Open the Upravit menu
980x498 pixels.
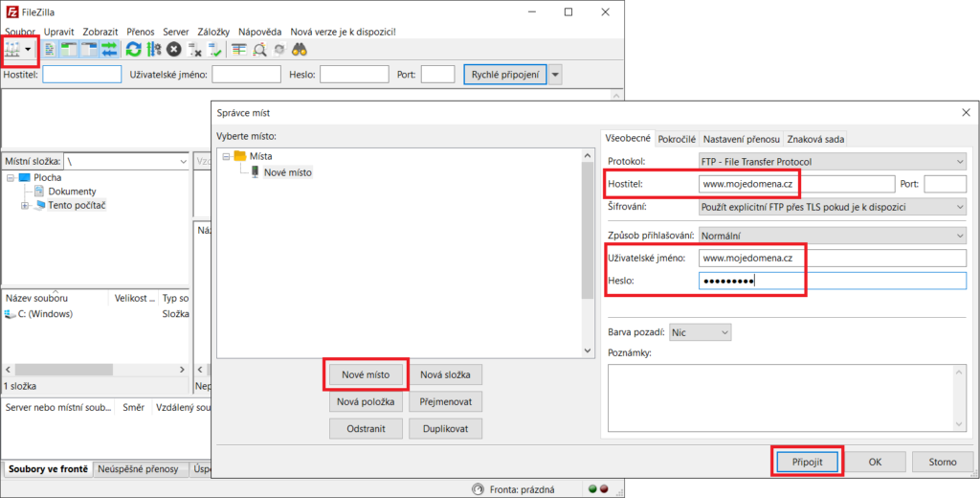point(59,32)
